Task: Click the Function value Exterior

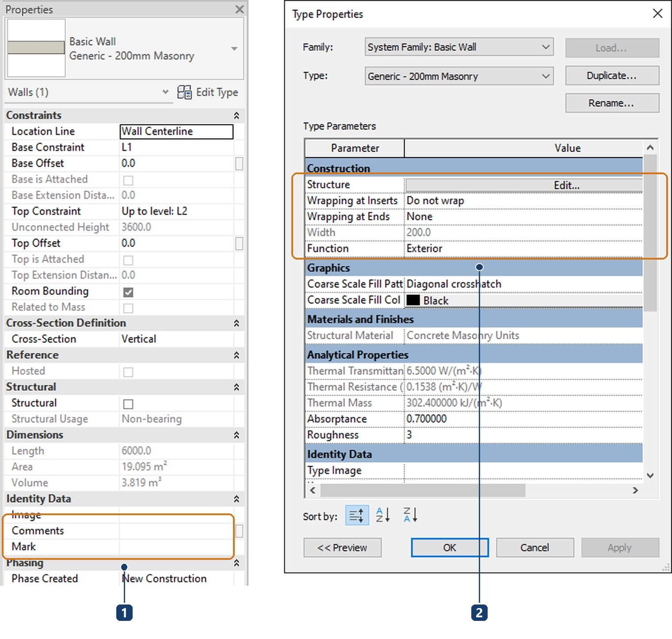Action: coord(424,249)
